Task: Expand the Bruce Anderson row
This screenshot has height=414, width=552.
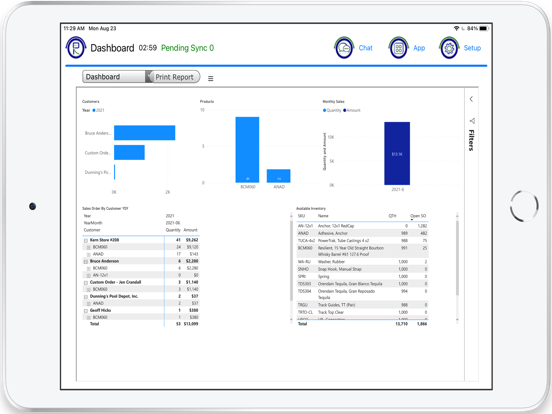Action: tap(86, 261)
